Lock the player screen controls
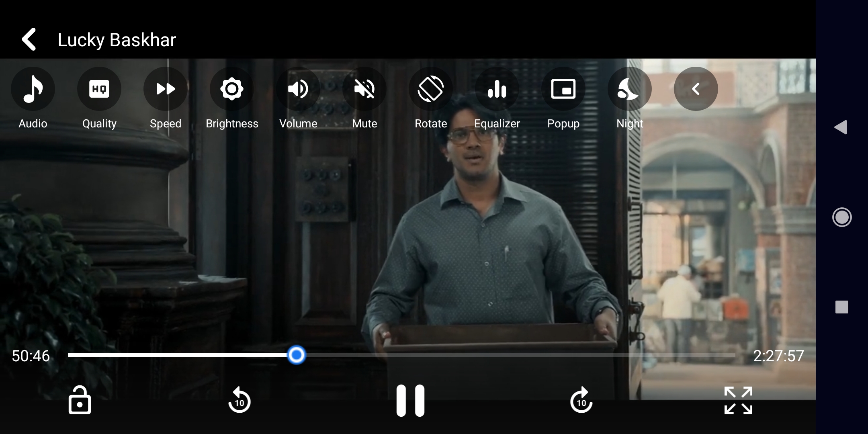The image size is (868, 434). (80, 400)
